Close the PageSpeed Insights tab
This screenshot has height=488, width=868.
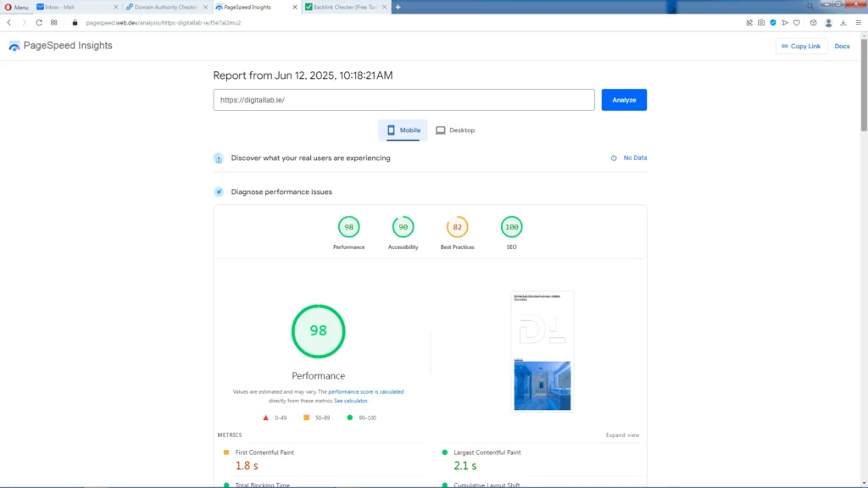(x=294, y=7)
